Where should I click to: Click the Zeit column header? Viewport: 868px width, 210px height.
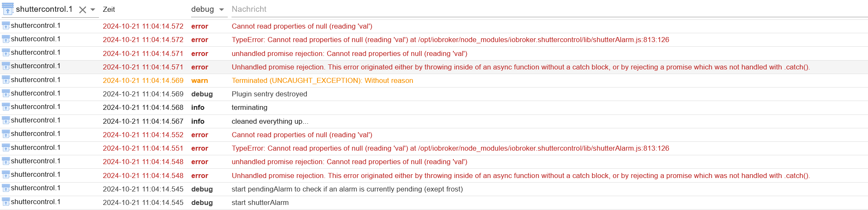109,9
